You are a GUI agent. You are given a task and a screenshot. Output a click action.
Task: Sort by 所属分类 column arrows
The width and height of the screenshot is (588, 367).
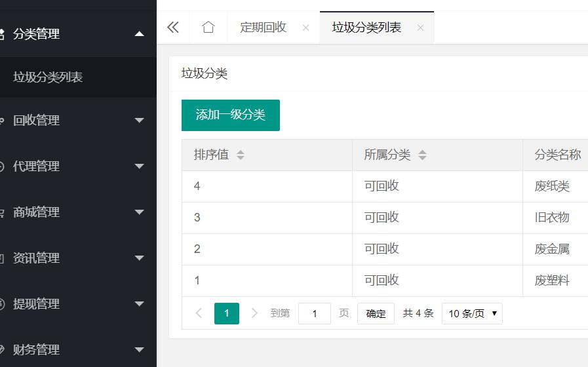point(422,155)
